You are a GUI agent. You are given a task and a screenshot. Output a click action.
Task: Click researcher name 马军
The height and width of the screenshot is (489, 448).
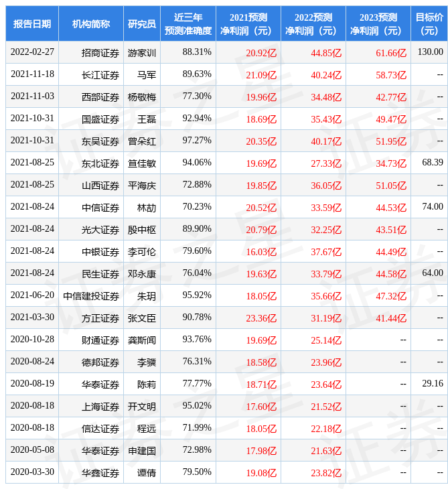147,75
